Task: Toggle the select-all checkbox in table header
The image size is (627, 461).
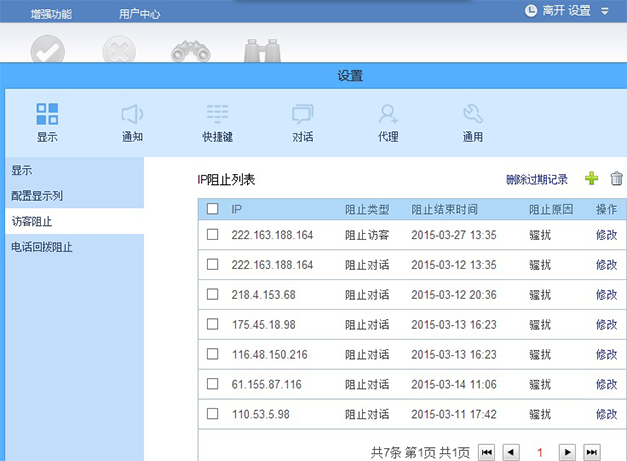Action: coord(212,209)
